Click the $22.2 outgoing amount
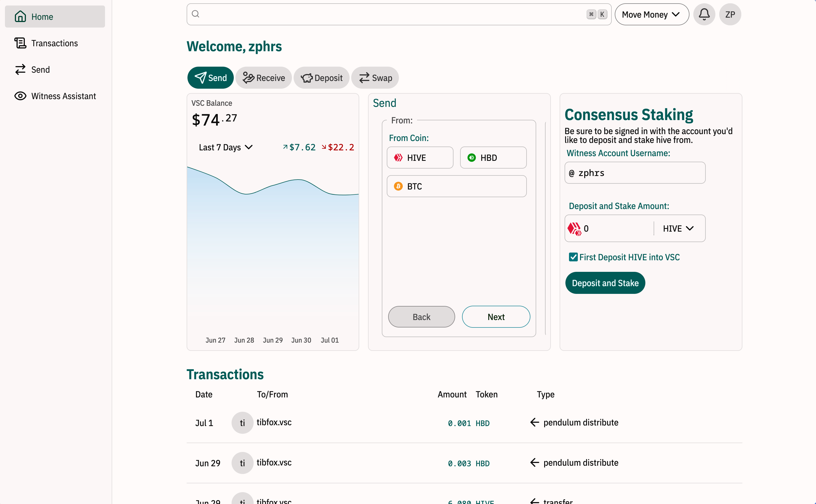Viewport: 816px width, 504px height. [x=338, y=147]
